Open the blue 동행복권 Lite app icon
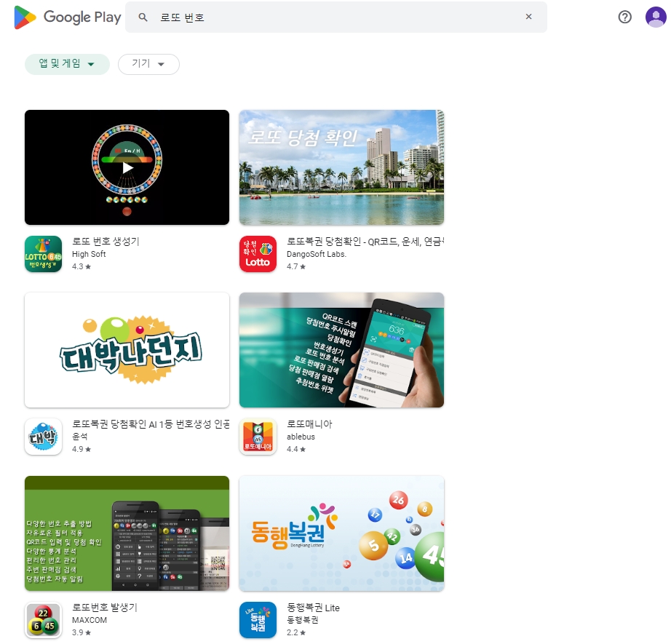This screenshot has height=644, width=671. (258, 620)
